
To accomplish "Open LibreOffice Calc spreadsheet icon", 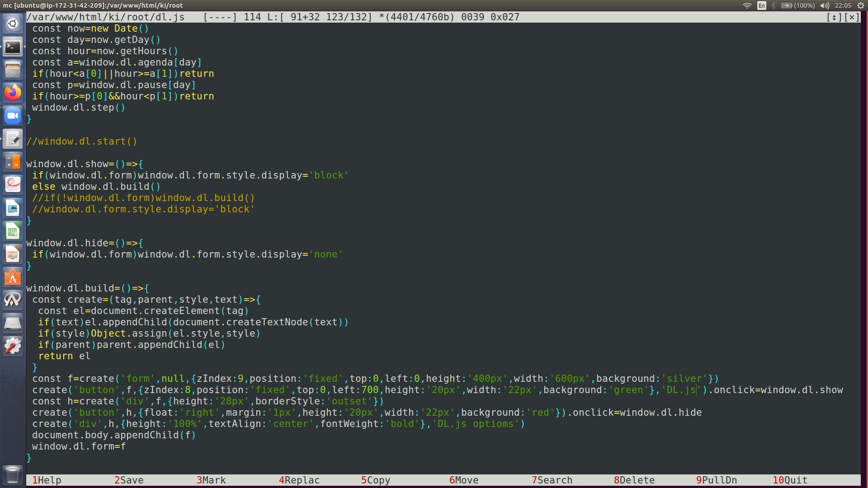I will point(13,232).
